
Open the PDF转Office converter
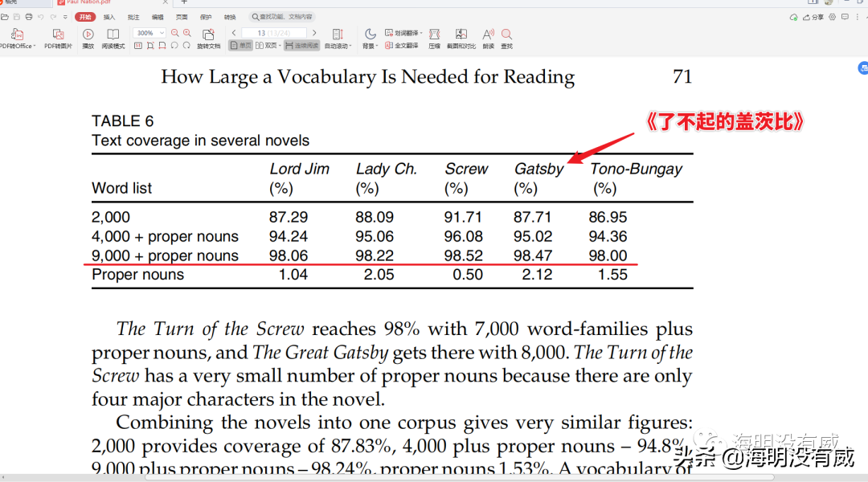(x=17, y=39)
